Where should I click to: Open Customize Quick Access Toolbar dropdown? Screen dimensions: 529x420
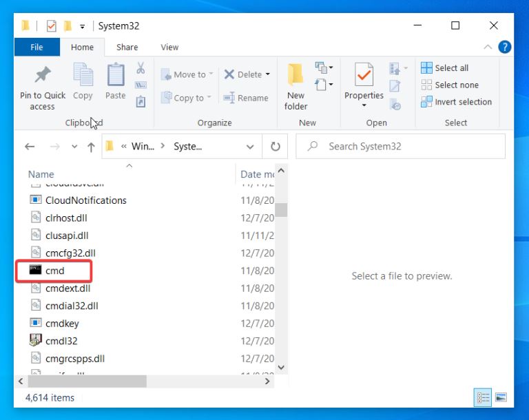[83, 26]
